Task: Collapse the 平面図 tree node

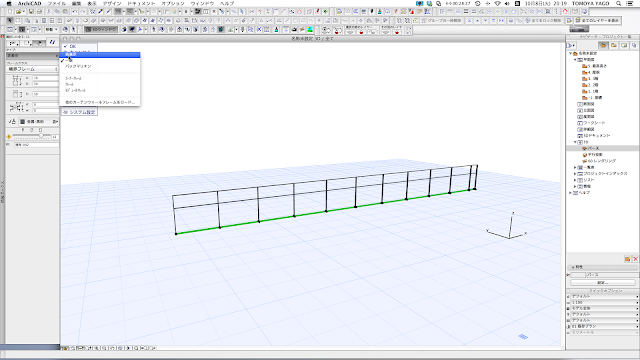Action: coord(575,60)
